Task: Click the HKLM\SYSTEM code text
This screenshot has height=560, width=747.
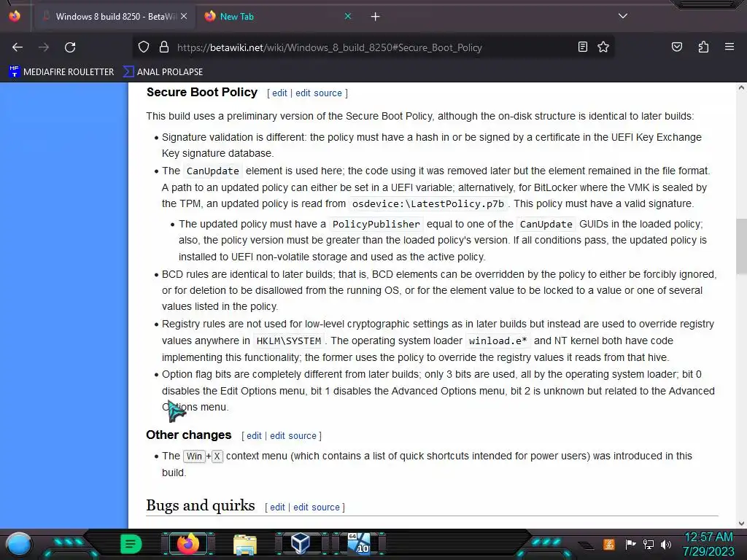Action: pyautogui.click(x=288, y=341)
